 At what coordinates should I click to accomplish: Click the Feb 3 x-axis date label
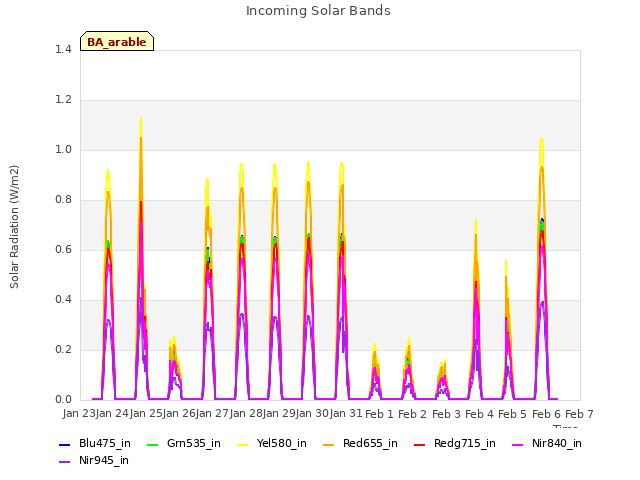pos(446,414)
